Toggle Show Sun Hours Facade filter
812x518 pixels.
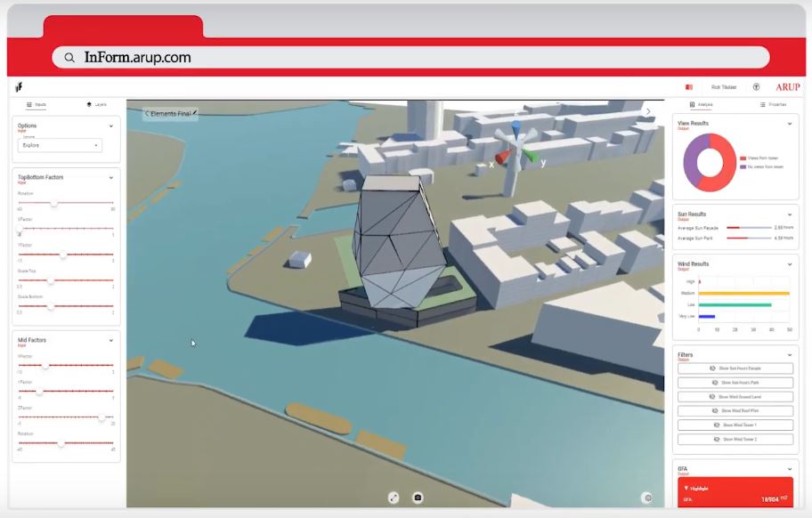coord(735,368)
